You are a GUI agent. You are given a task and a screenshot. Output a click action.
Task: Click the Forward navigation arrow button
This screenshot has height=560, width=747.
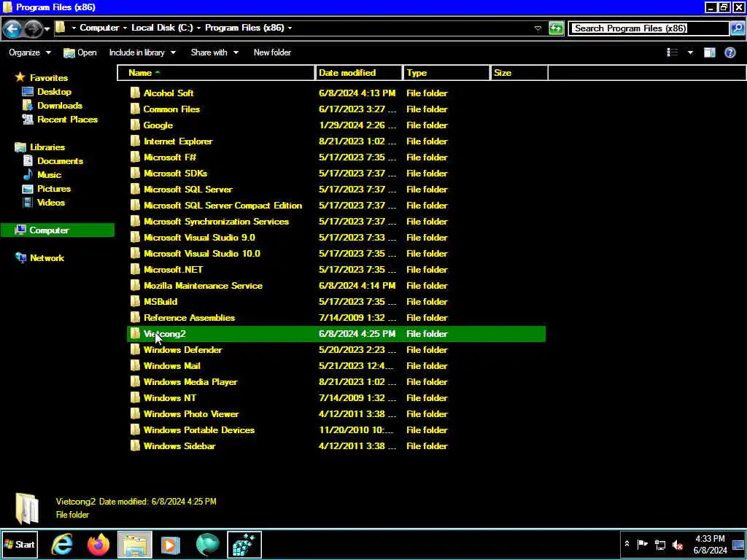pyautogui.click(x=32, y=28)
